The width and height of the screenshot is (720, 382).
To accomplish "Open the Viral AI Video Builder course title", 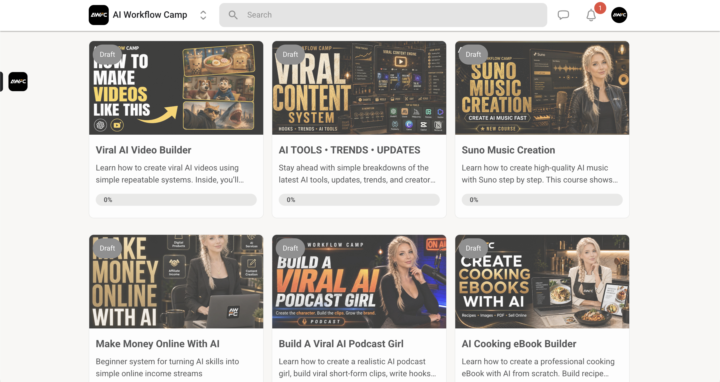I will tap(143, 150).
